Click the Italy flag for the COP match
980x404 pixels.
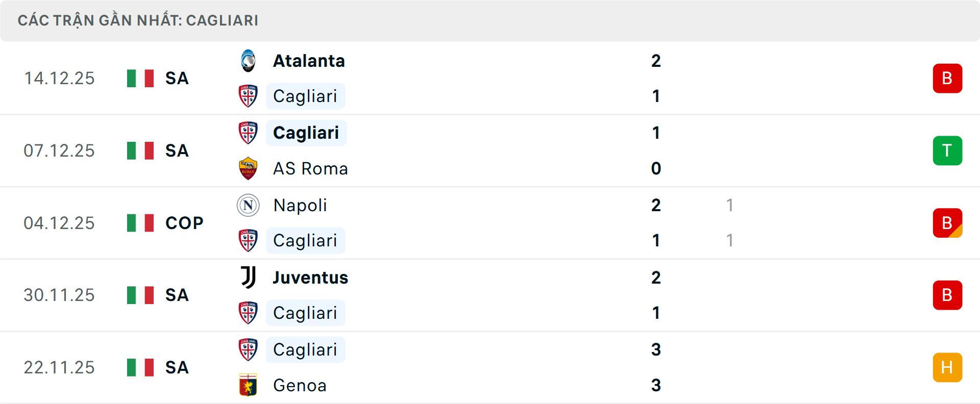(140, 222)
